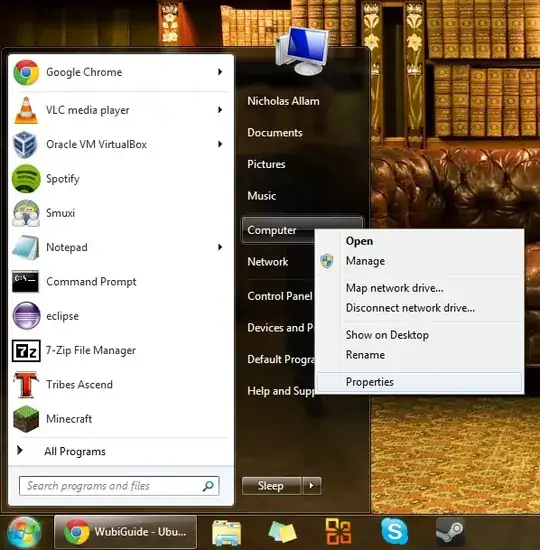Screen dimensions: 540x550
Task: Open 7-Zip File Manager icon
Action: tap(26, 350)
